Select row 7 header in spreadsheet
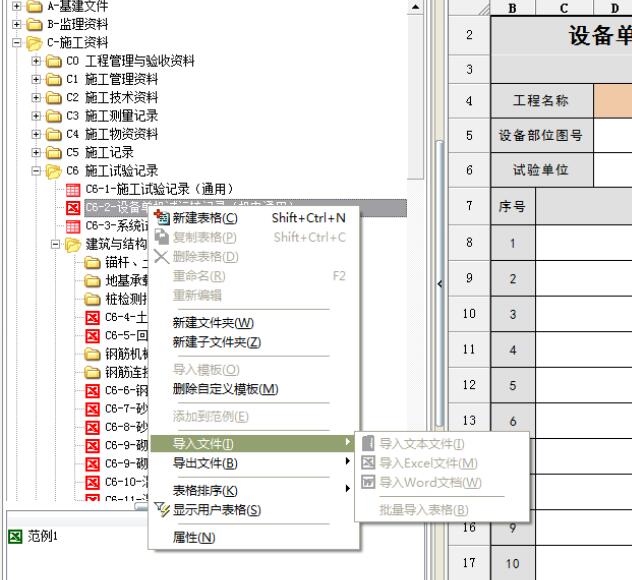632x580 pixels. (x=469, y=206)
